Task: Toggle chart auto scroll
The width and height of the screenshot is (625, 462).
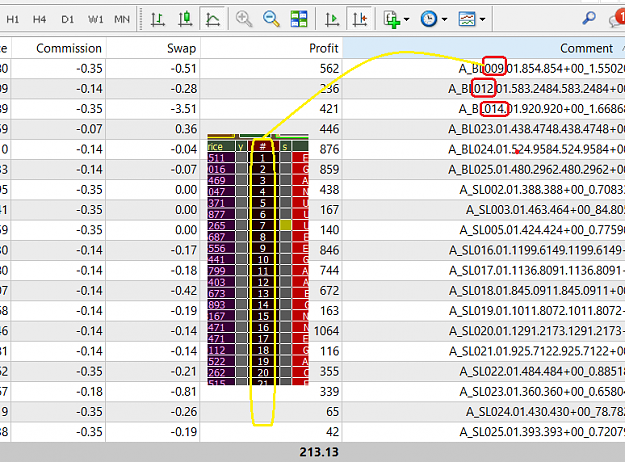Action: click(x=332, y=19)
